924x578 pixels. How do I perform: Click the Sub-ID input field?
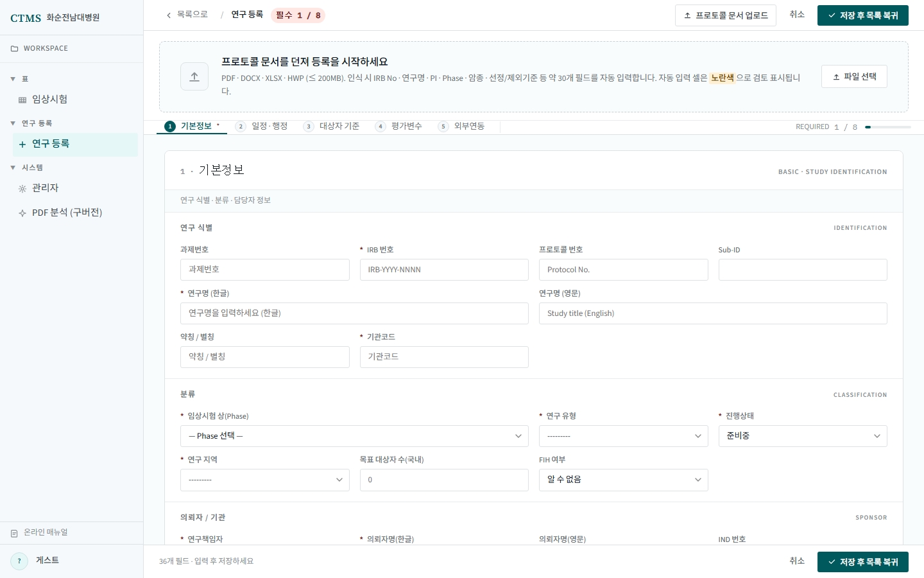pos(803,270)
